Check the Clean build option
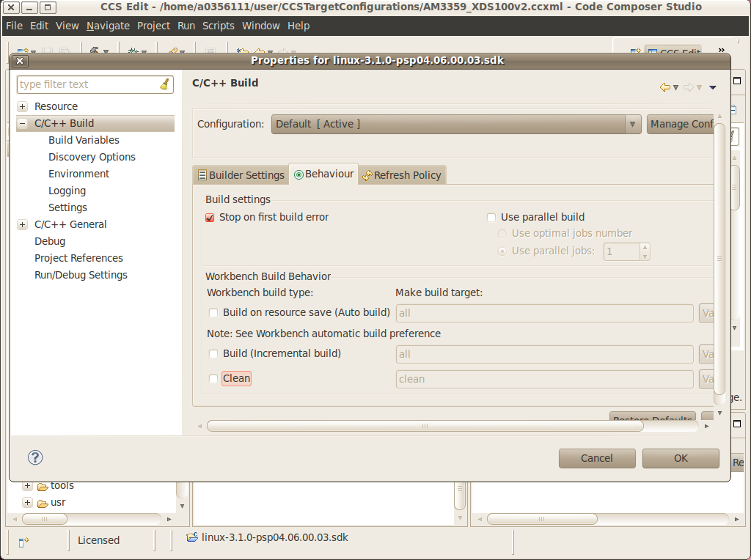The image size is (751, 560). coord(213,378)
